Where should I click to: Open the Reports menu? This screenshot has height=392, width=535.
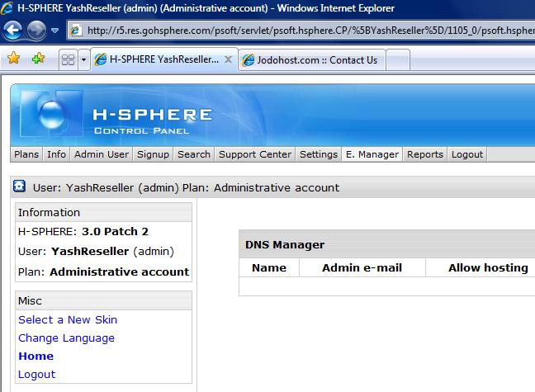tap(425, 154)
